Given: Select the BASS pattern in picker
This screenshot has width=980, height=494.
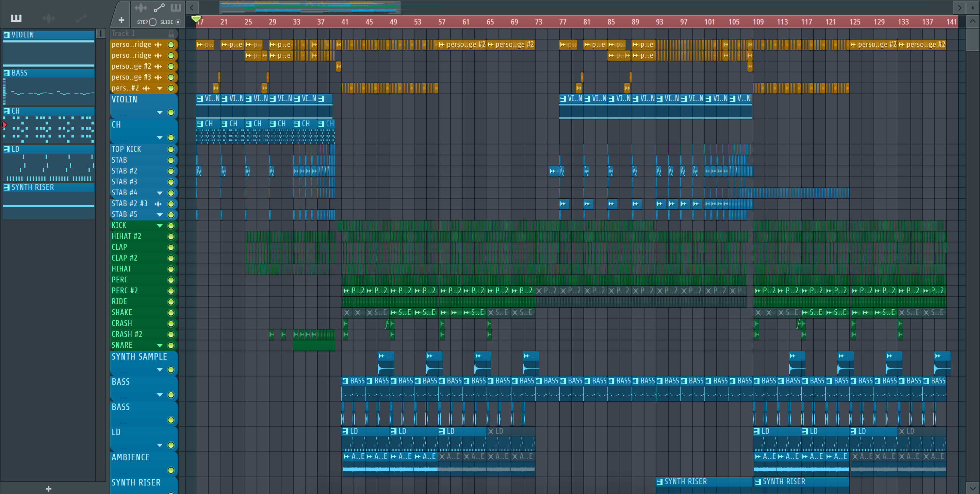Looking at the screenshot, I should point(49,87).
